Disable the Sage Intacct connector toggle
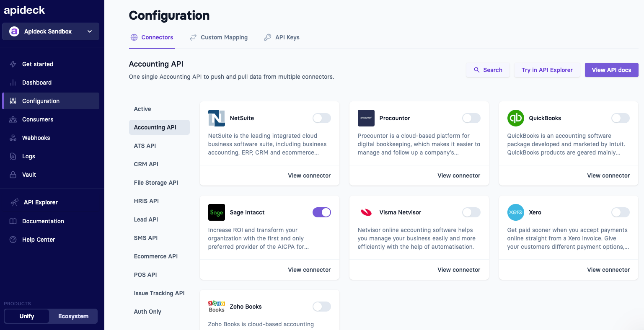The image size is (644, 330). click(321, 212)
